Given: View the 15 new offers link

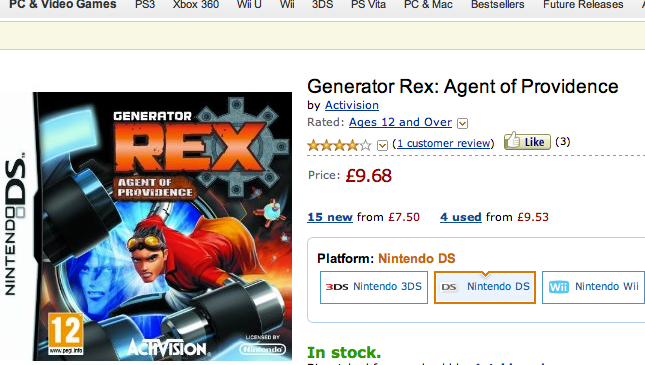Looking at the screenshot, I should 330,217.
